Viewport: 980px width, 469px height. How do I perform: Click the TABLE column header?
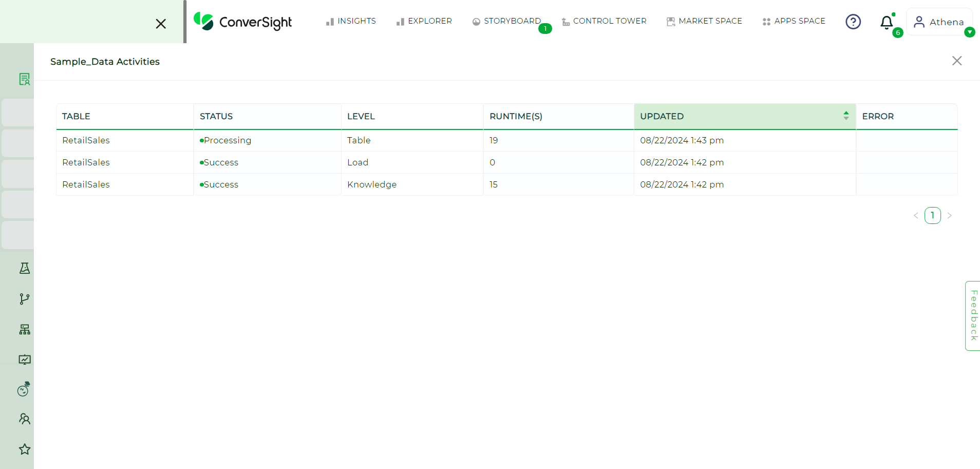[125, 117]
